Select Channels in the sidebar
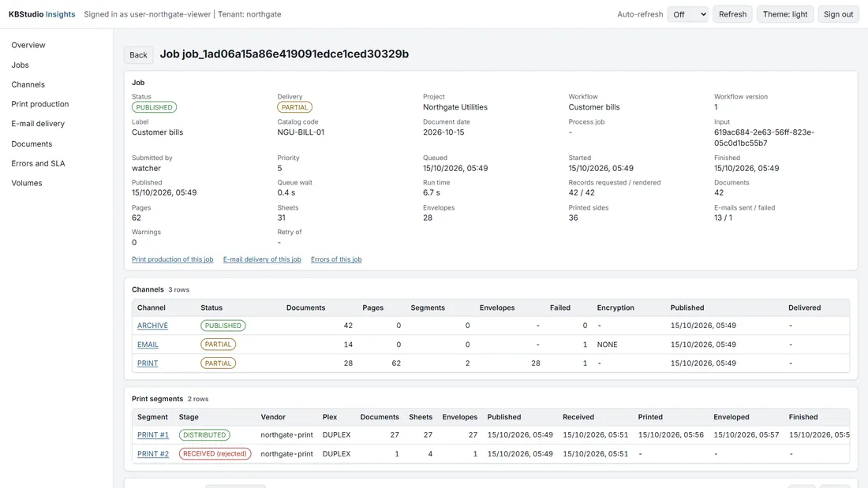This screenshot has height=488, width=868. [x=28, y=84]
